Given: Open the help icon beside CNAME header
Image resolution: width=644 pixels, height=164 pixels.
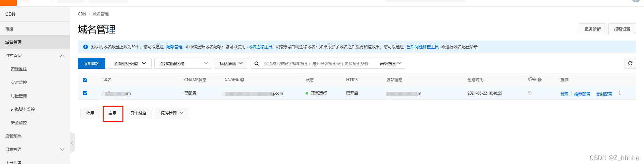Looking at the screenshot, I should tap(242, 80).
